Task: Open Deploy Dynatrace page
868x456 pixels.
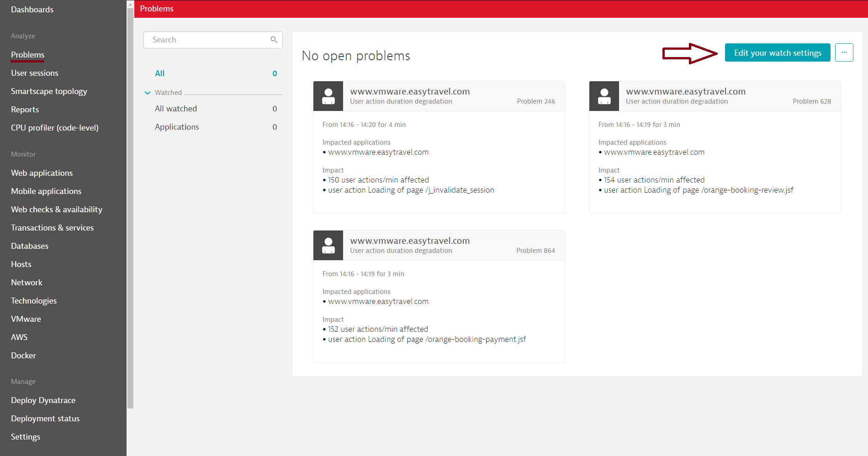Action: pos(43,400)
